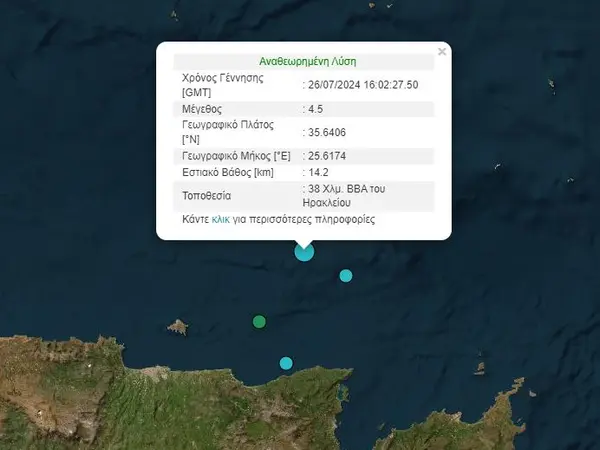Viewport: 600px width, 450px height.
Task: Select the small cyan marker right of epicenter
Action: tap(346, 275)
